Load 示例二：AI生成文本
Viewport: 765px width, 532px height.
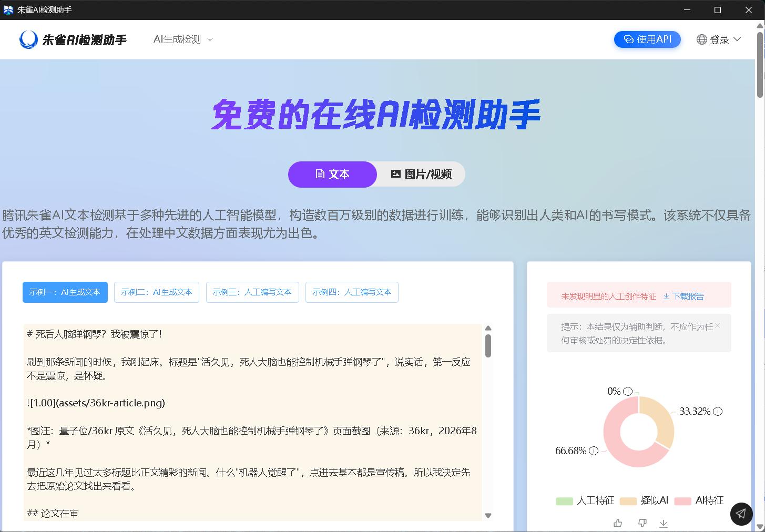tap(157, 292)
